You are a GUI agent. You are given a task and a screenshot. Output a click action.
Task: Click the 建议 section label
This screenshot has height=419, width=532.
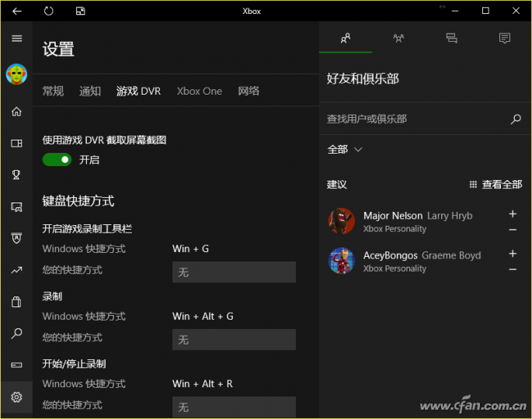pos(336,185)
